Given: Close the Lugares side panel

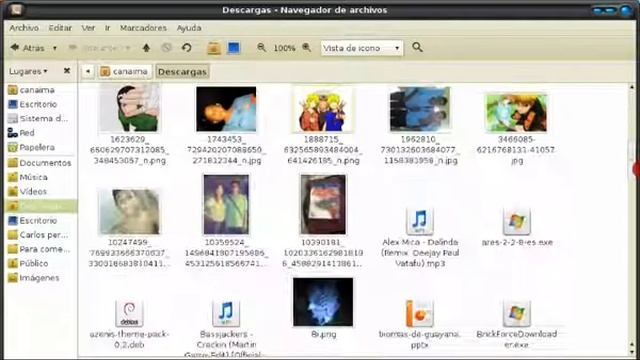Looking at the screenshot, I should click(67, 71).
